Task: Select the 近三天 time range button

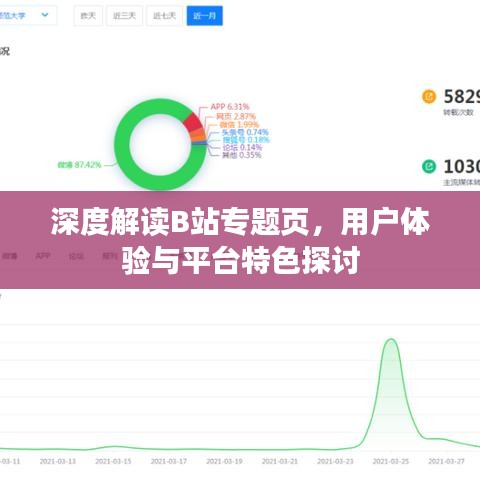Action: [124, 15]
